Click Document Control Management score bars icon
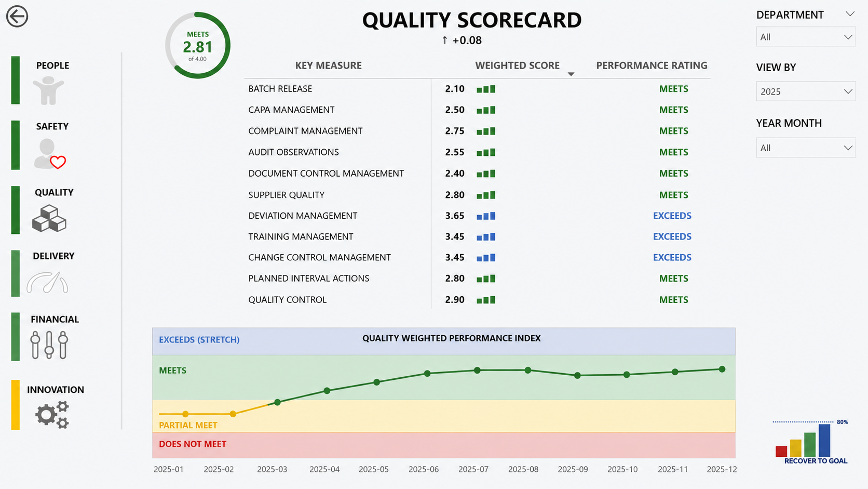 pos(486,174)
